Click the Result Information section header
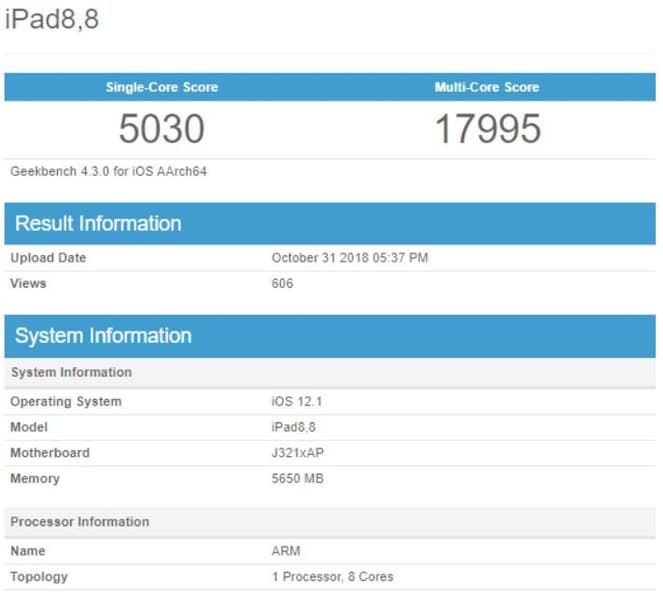The image size is (663, 600). (98, 223)
